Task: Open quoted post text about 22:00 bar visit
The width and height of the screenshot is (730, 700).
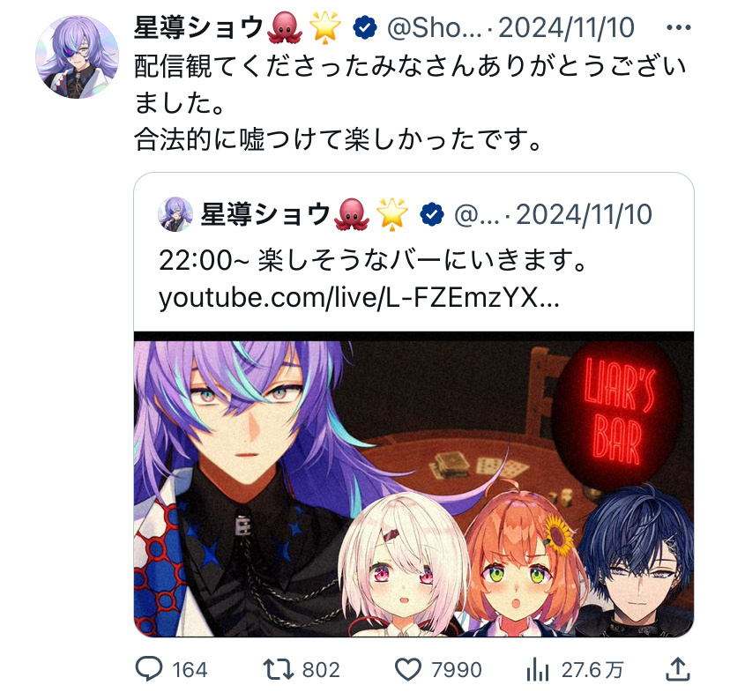Action: point(372,260)
